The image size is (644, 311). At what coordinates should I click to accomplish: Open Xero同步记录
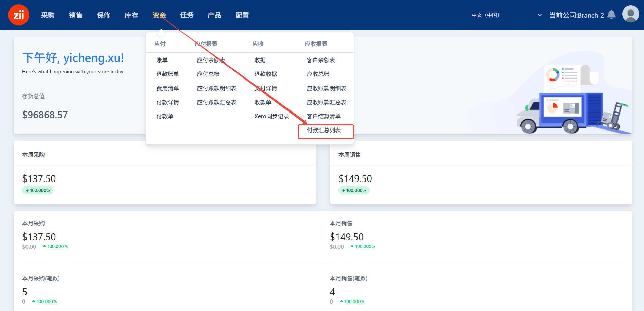click(272, 116)
